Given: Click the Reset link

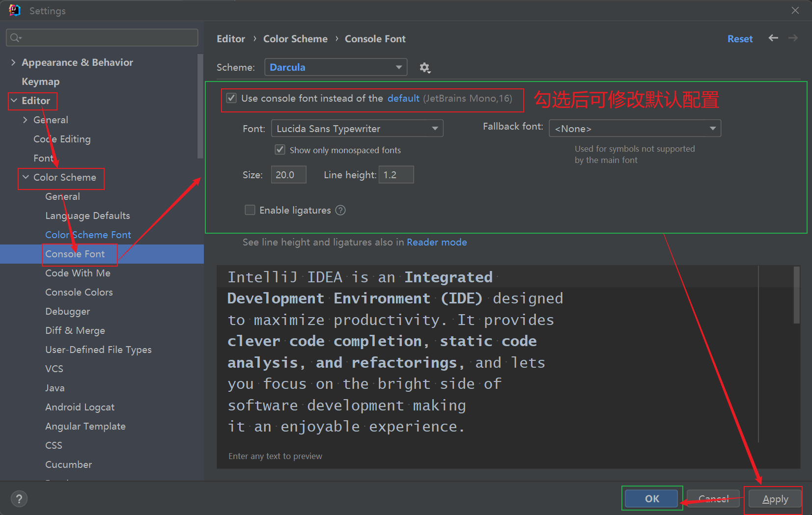Looking at the screenshot, I should (x=740, y=39).
